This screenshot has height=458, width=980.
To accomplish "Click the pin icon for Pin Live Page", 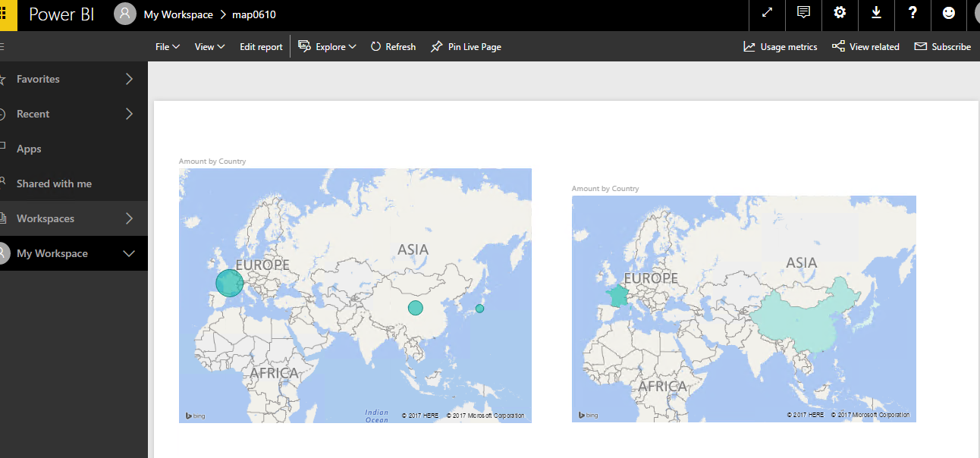I will (436, 46).
